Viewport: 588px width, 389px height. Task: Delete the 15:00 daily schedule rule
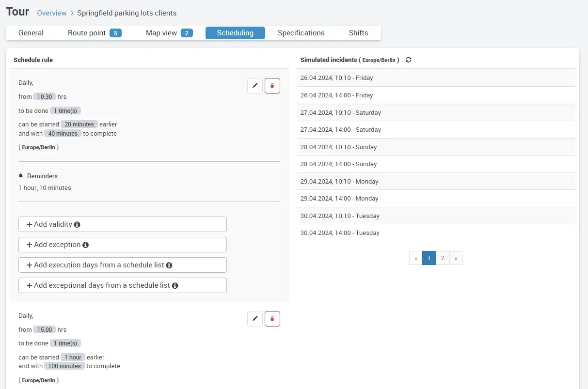point(272,319)
